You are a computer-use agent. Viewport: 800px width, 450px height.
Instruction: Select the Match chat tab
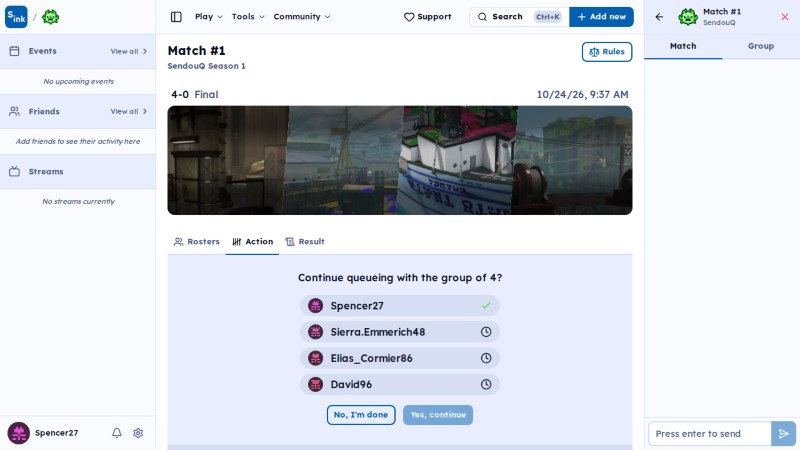pyautogui.click(x=683, y=46)
